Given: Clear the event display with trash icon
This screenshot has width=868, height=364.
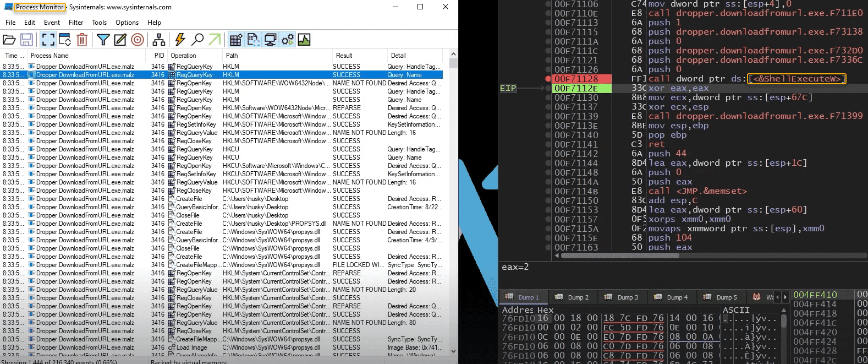Looking at the screenshot, I should pyautogui.click(x=82, y=40).
